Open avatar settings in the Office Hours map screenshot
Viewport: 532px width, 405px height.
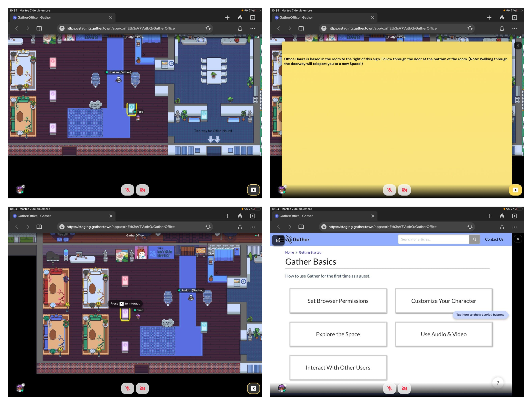(x=20, y=189)
